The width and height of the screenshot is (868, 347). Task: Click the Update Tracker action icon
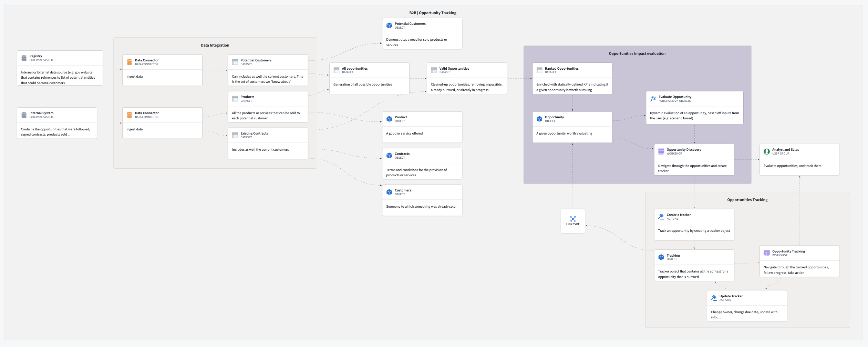(x=714, y=298)
